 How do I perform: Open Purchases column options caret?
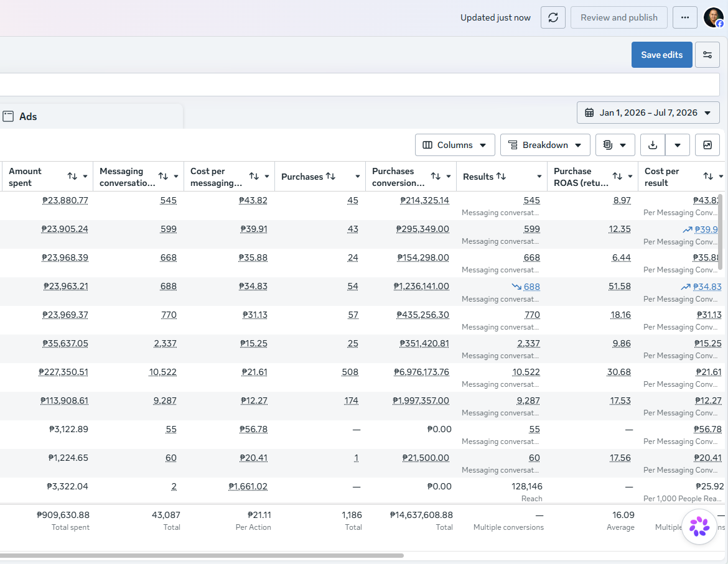click(358, 176)
